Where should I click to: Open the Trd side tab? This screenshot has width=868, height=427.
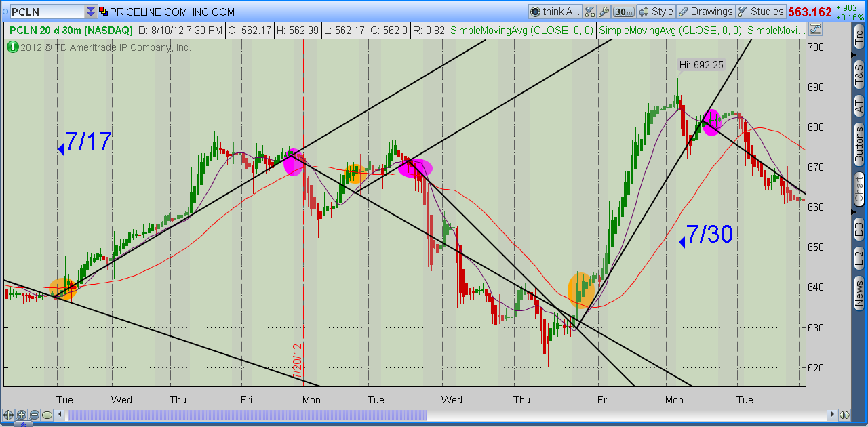(x=859, y=38)
